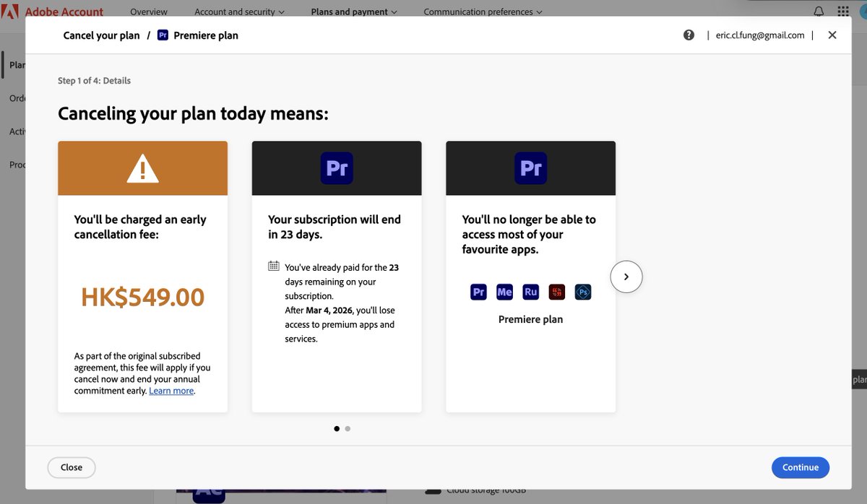Open the Learn more link
Screen dimensions: 867x504
point(171,391)
